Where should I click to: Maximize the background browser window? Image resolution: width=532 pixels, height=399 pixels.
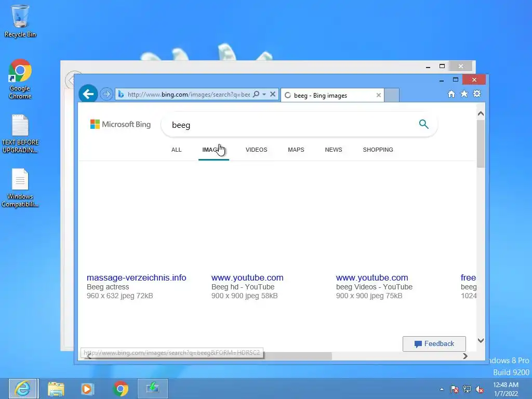[x=442, y=66]
